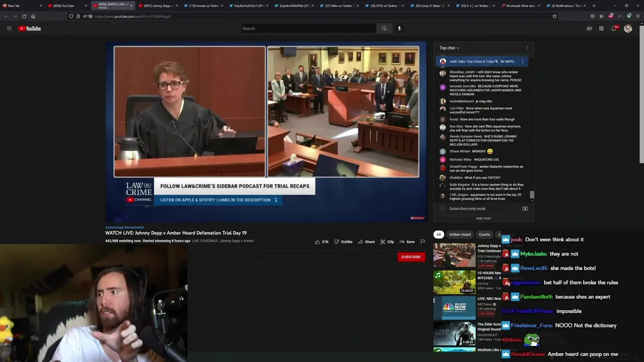Click the browser home button

(x=33, y=16)
